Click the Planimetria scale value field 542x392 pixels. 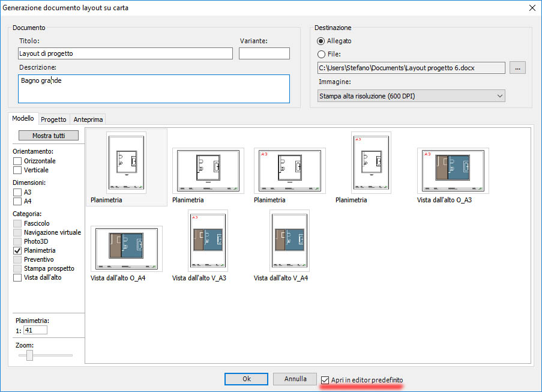tap(35, 330)
